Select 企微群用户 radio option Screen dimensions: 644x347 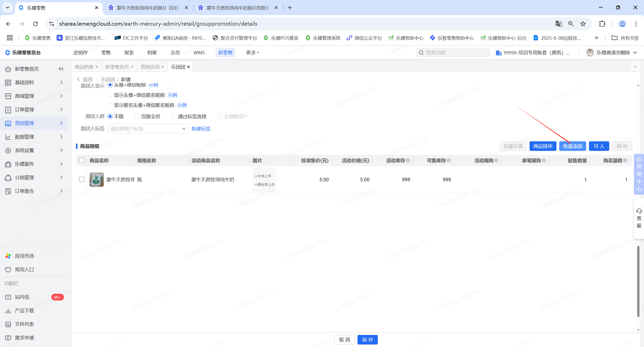(220, 116)
